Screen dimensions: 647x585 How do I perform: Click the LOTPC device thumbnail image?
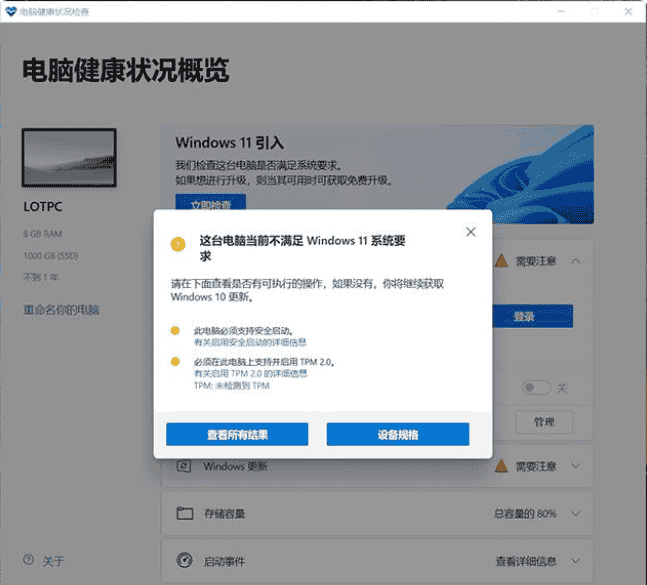point(69,158)
